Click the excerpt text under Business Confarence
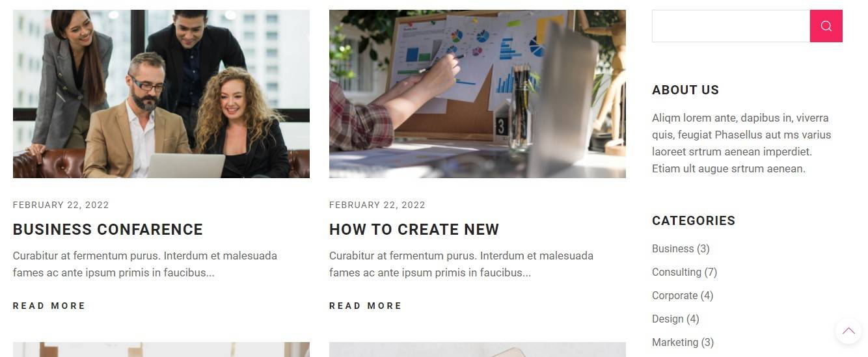 tap(145, 264)
